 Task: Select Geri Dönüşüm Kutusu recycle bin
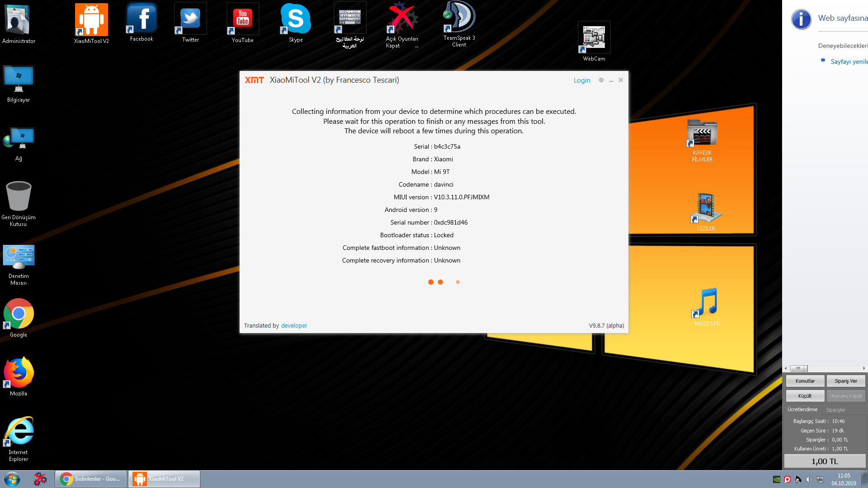pyautogui.click(x=19, y=204)
